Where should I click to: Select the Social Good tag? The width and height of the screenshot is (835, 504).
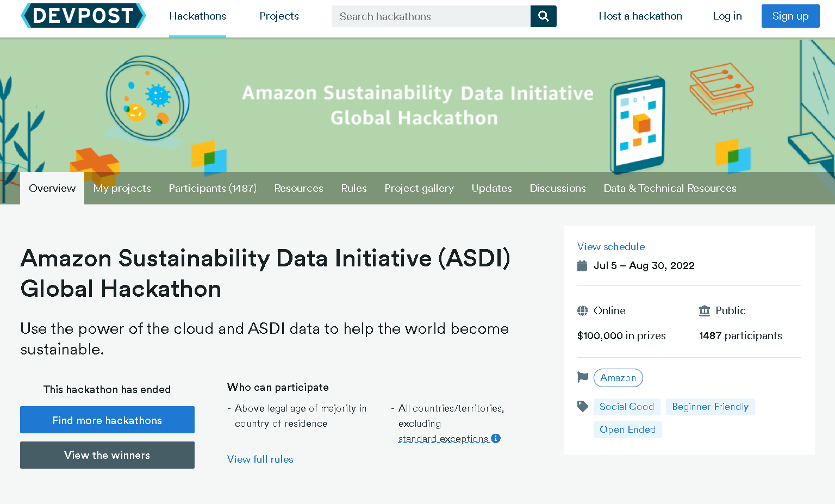click(627, 407)
